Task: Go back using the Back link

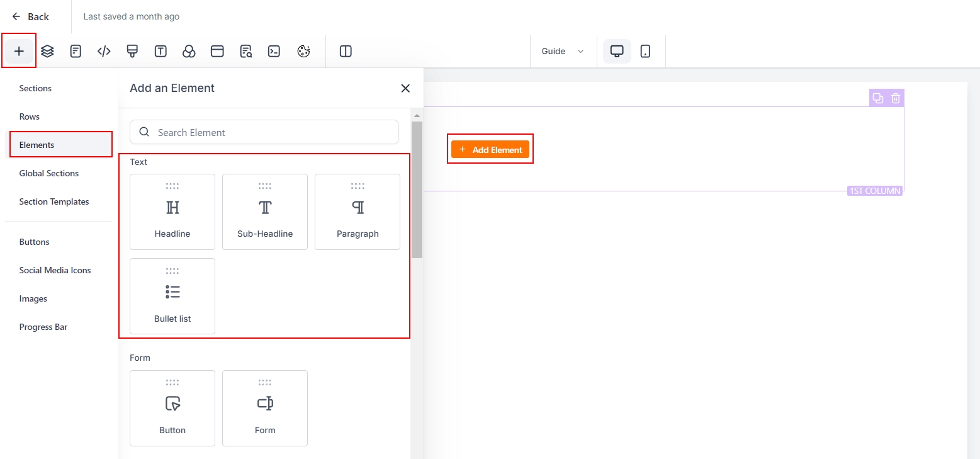Action: tap(30, 16)
